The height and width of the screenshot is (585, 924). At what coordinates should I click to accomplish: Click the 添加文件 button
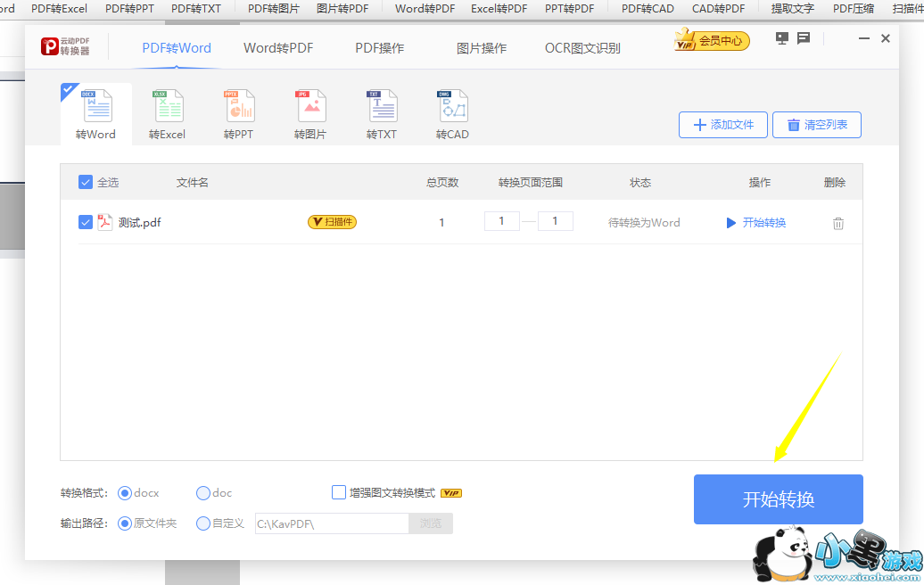[x=723, y=125]
